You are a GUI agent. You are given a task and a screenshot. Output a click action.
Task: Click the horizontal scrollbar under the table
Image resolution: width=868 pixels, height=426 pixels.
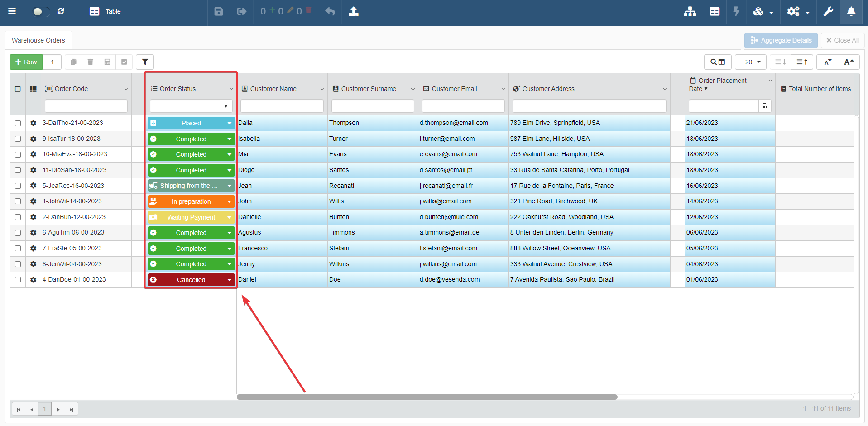pos(427,397)
